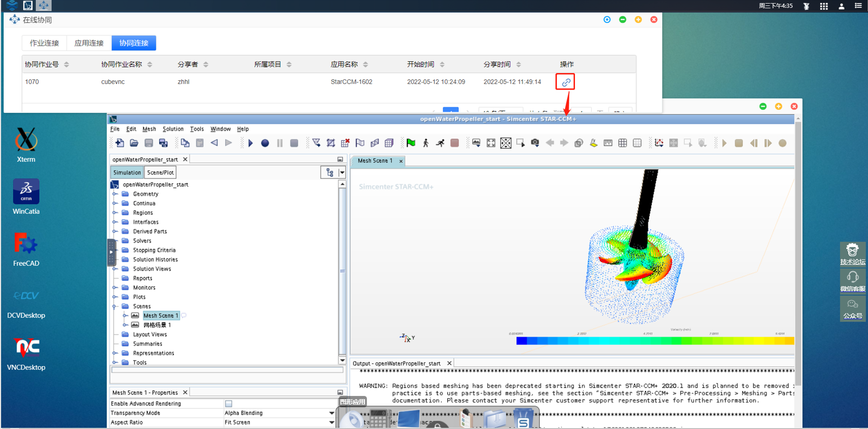This screenshot has height=429, width=868.
Task: Open the 微信客服 sidebar icon
Action: point(852,281)
